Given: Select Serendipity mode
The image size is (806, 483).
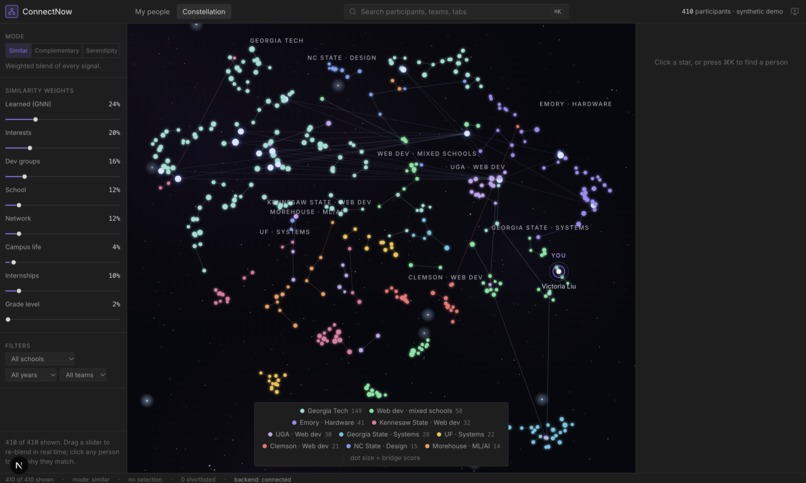Looking at the screenshot, I should click(101, 50).
